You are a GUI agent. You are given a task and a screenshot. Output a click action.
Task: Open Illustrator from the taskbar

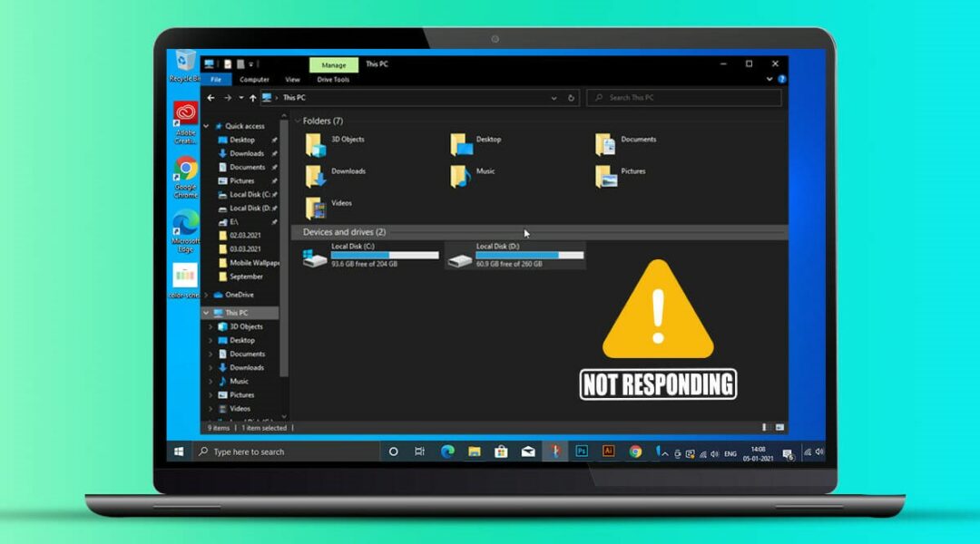click(608, 452)
